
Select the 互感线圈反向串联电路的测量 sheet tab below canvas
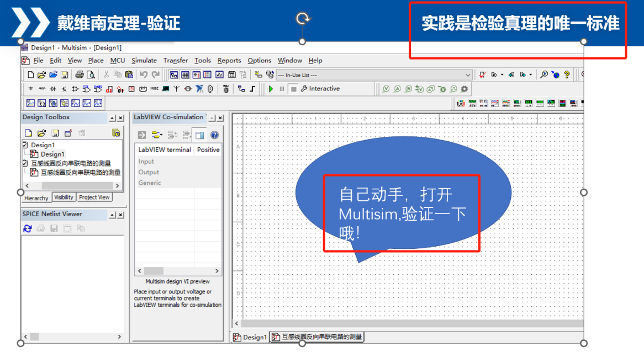click(316, 337)
